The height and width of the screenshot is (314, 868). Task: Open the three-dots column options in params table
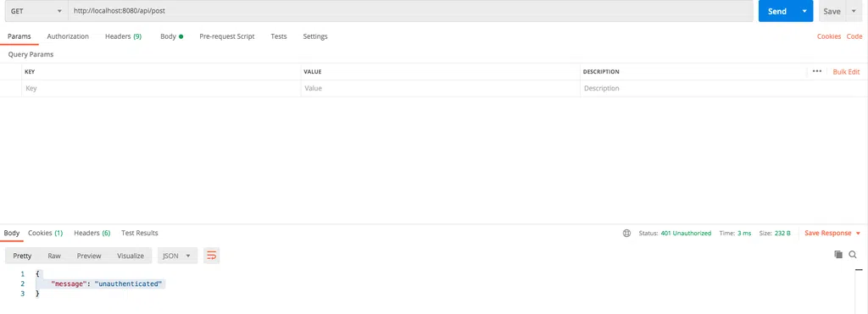tap(817, 71)
